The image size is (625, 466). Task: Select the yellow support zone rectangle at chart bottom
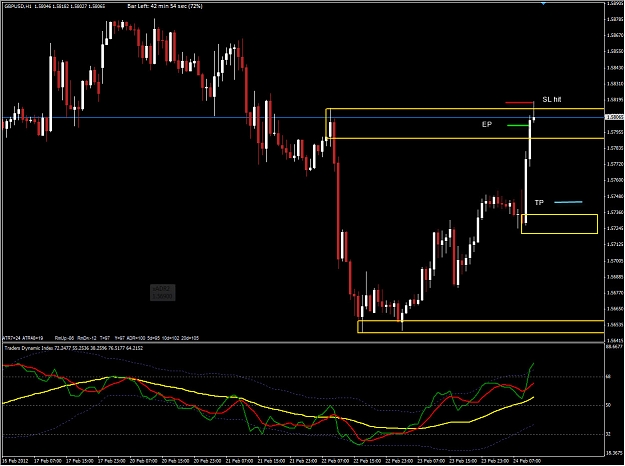pyautogui.click(x=481, y=326)
